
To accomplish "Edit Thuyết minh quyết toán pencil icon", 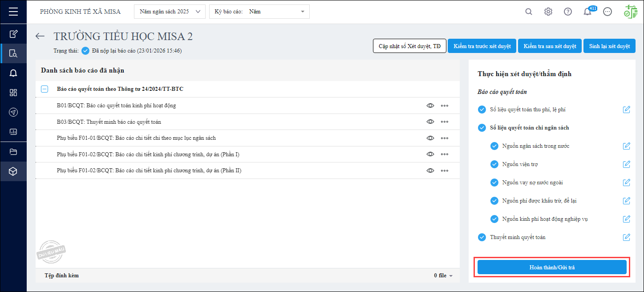I will 627,237.
